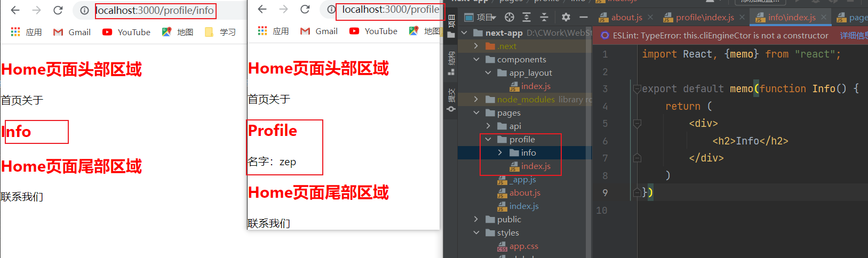
Task: Click forward arrow in right browser window
Action: pos(283,9)
